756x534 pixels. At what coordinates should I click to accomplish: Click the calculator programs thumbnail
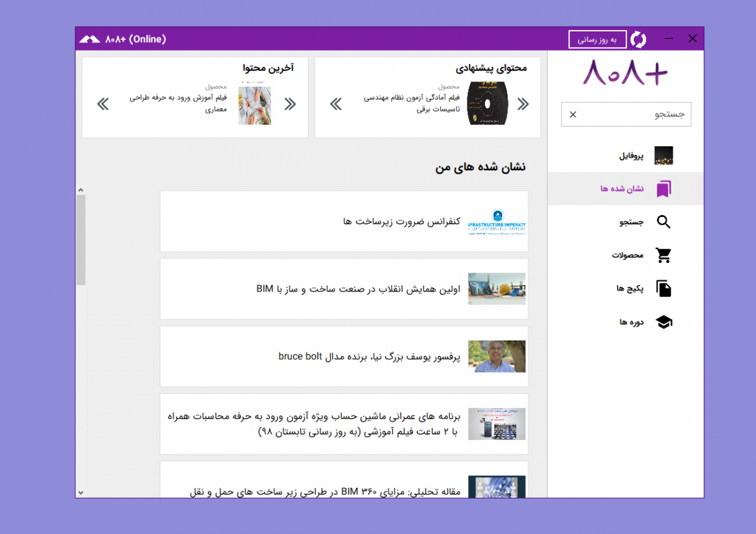point(497,424)
